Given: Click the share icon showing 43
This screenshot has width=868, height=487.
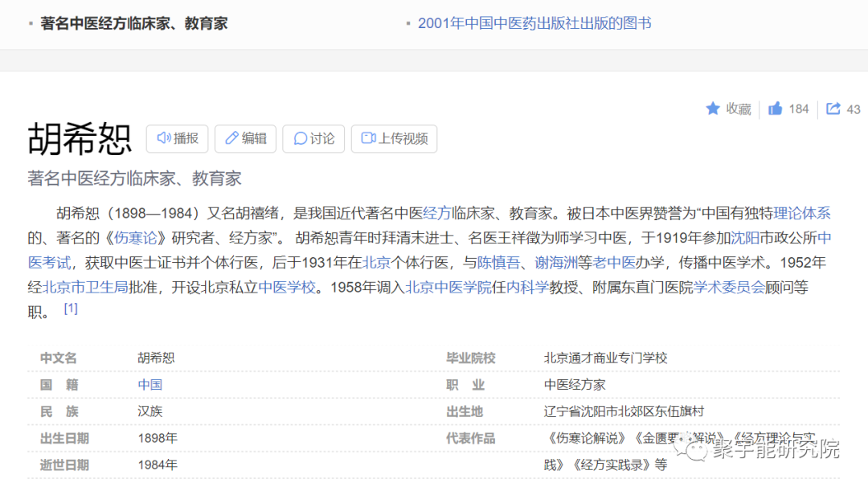Looking at the screenshot, I should [x=834, y=108].
